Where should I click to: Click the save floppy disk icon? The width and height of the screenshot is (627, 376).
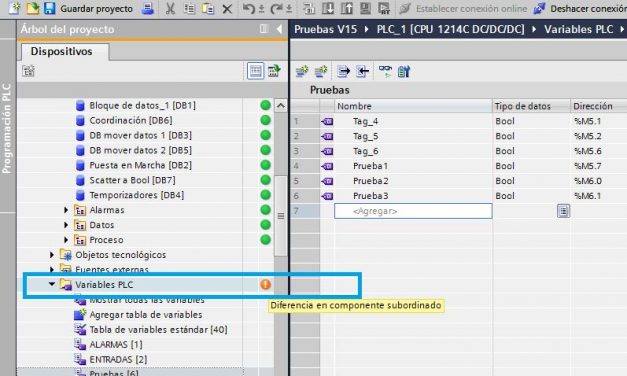[50, 8]
